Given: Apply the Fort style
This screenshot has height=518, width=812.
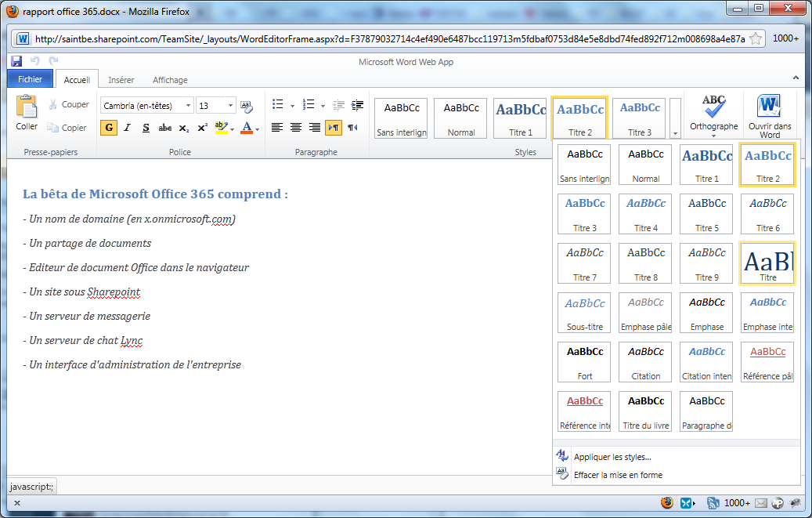Looking at the screenshot, I should [585, 362].
